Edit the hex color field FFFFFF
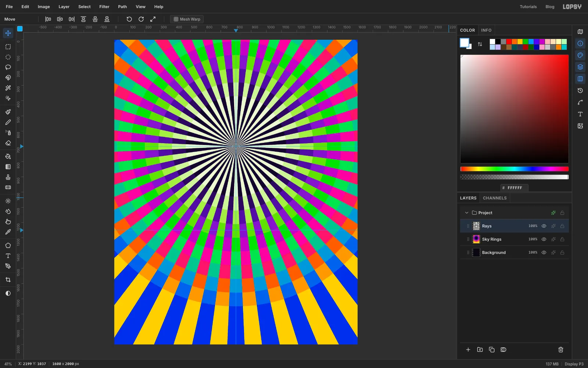Viewport: 588px width, 368px height. click(x=514, y=188)
